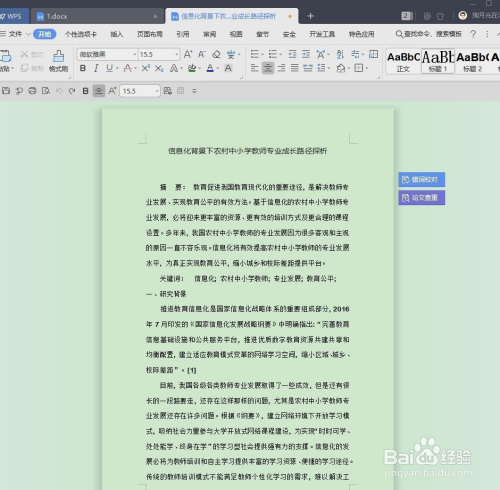Click the search magnifier for commands and templates

[x=399, y=34]
